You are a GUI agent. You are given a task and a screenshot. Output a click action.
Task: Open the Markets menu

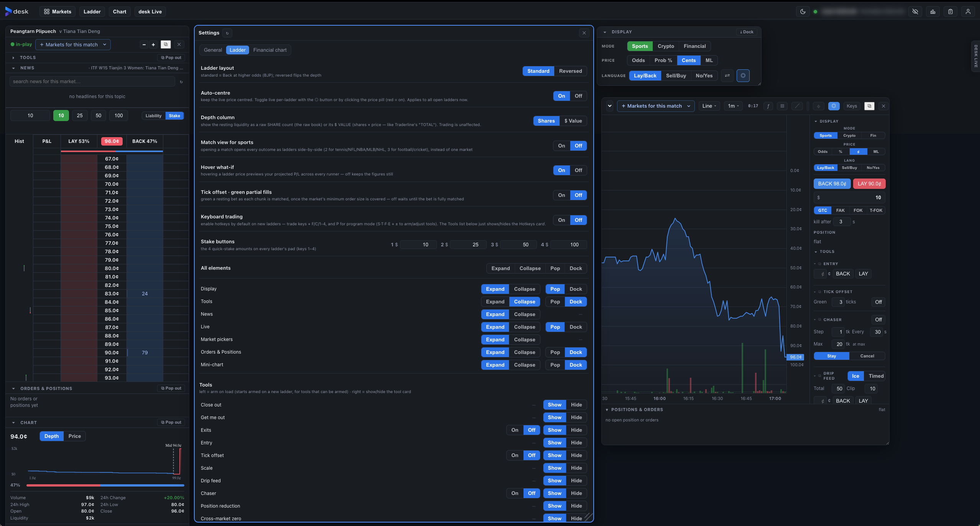pyautogui.click(x=57, y=11)
